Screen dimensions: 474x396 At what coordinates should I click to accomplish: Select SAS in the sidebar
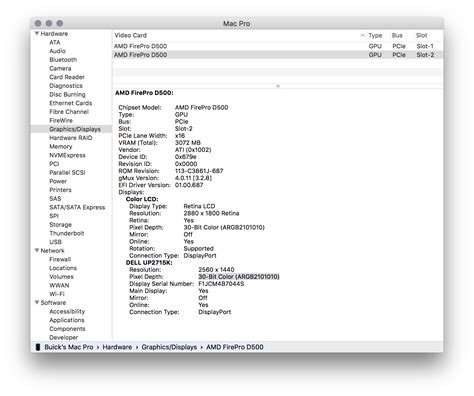click(x=55, y=198)
